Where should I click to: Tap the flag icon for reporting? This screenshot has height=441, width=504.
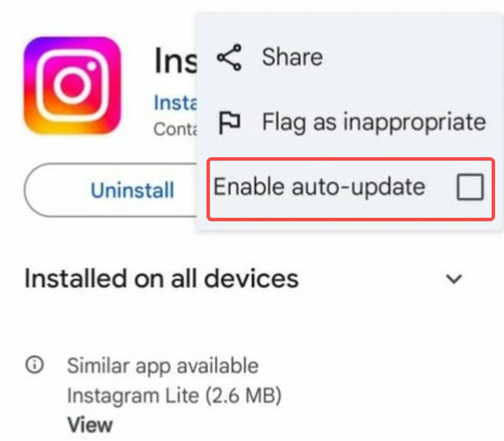[230, 122]
